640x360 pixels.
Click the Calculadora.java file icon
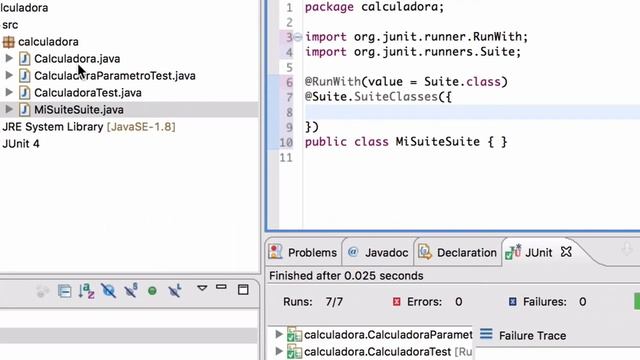coord(24,59)
